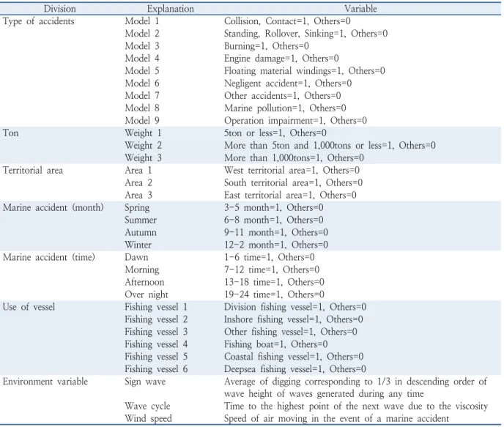Select the 'Wind speed' cell

tap(148, 419)
